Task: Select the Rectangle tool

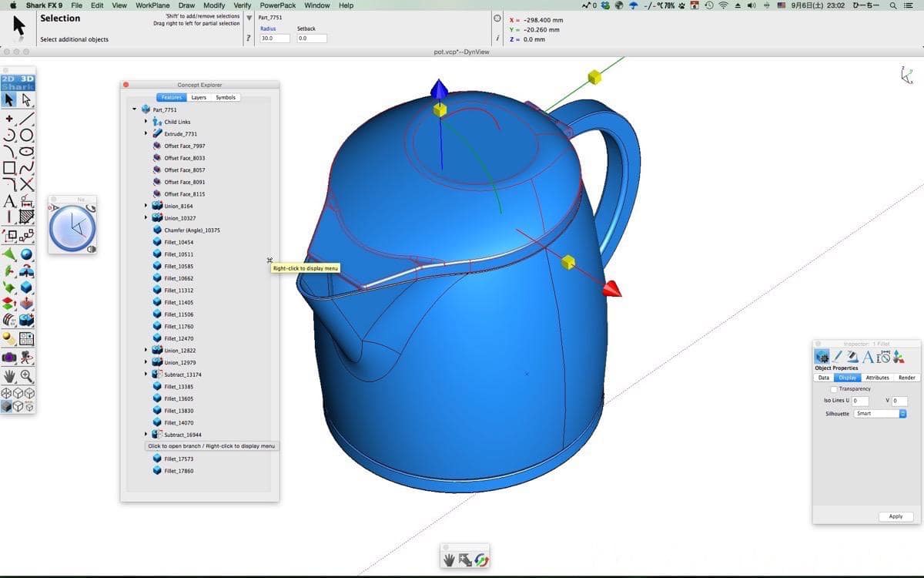Action: point(9,167)
